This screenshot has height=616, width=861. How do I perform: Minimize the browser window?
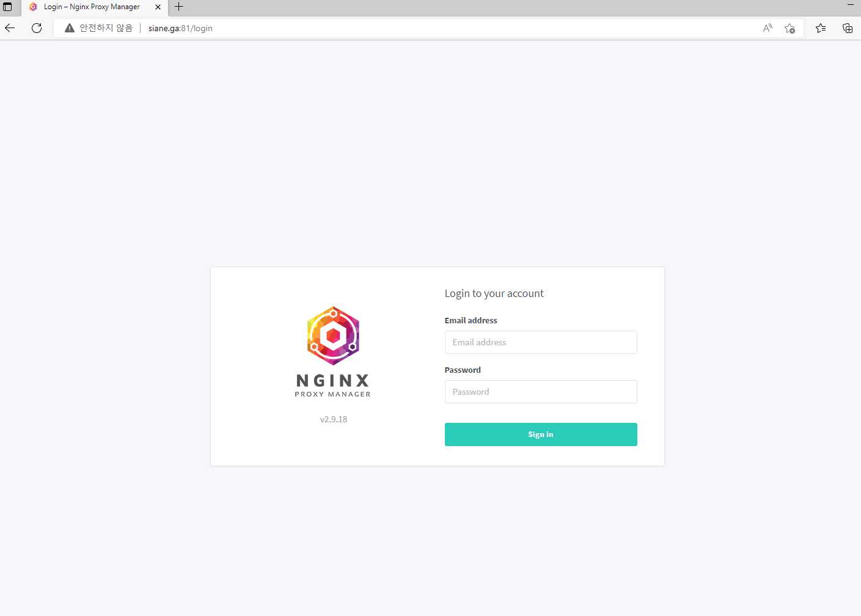pos(850,5)
